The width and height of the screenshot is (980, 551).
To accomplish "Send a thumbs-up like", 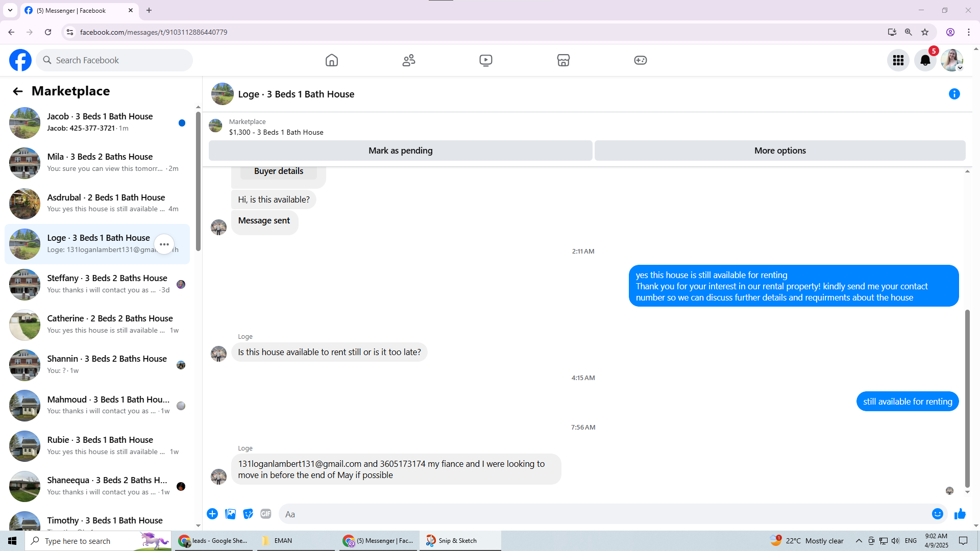I will (960, 514).
